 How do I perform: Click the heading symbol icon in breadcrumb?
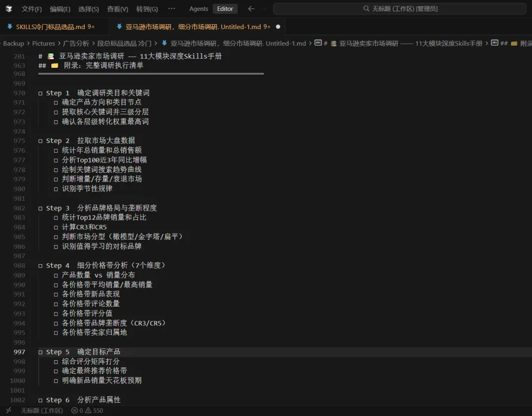point(318,43)
